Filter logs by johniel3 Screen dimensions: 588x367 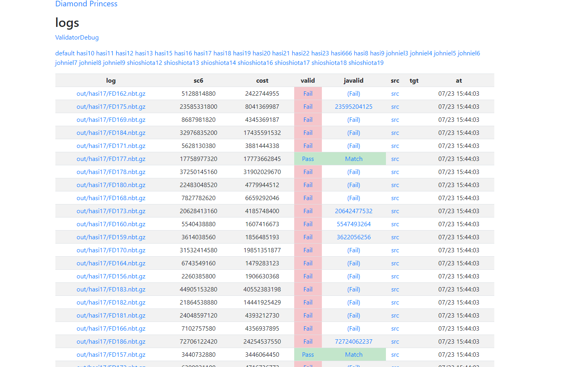(397, 53)
